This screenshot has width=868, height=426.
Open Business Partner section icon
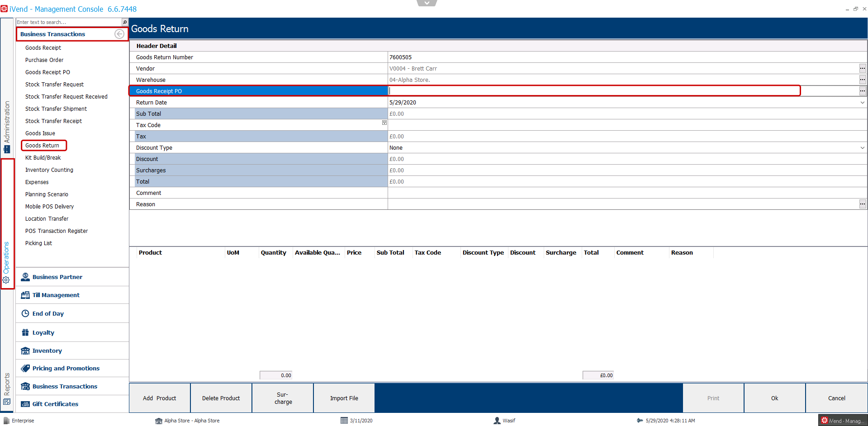[x=25, y=277]
